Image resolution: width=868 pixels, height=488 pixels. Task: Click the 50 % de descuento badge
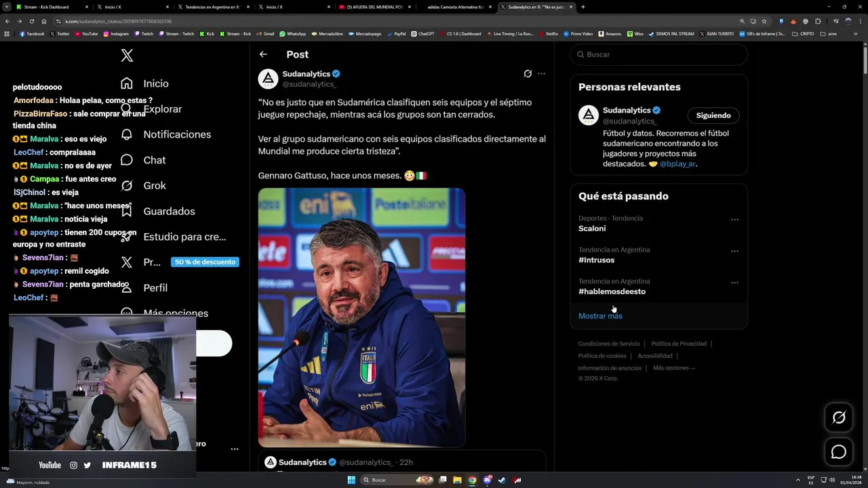point(205,262)
